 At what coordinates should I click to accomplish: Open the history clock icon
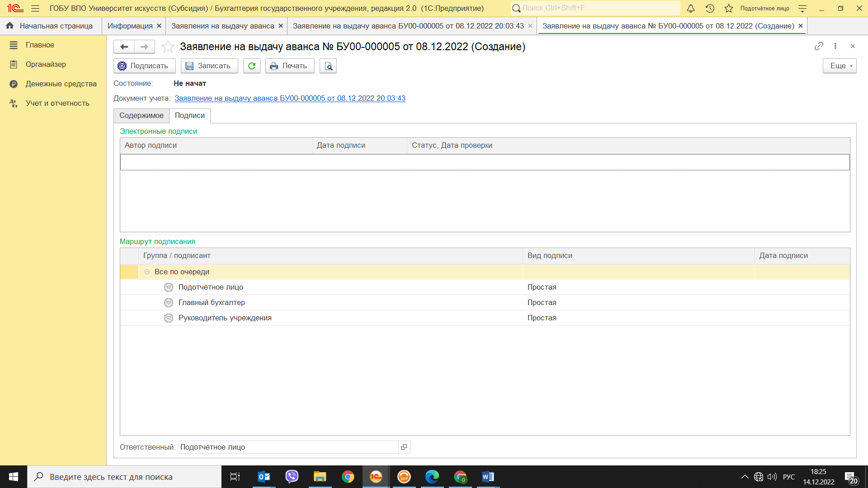[x=710, y=8]
